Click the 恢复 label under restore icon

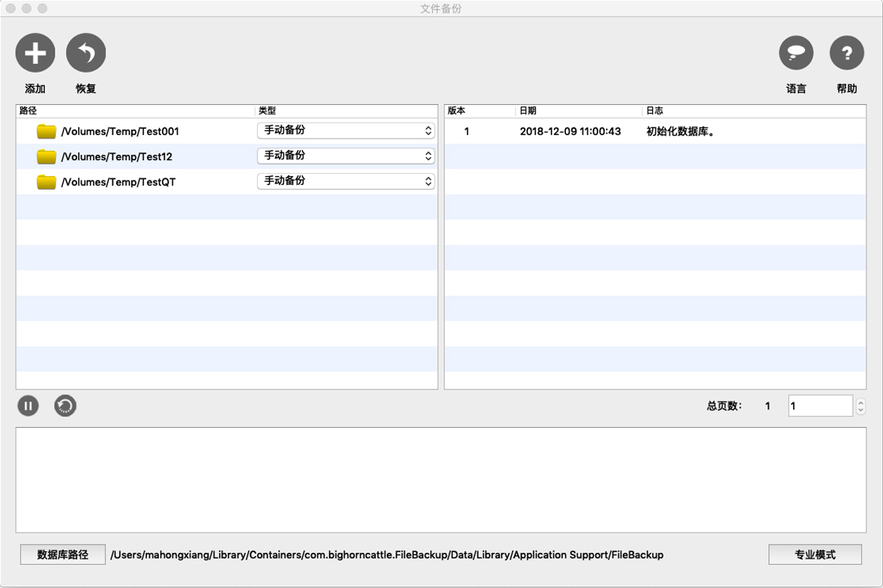pyautogui.click(x=85, y=88)
